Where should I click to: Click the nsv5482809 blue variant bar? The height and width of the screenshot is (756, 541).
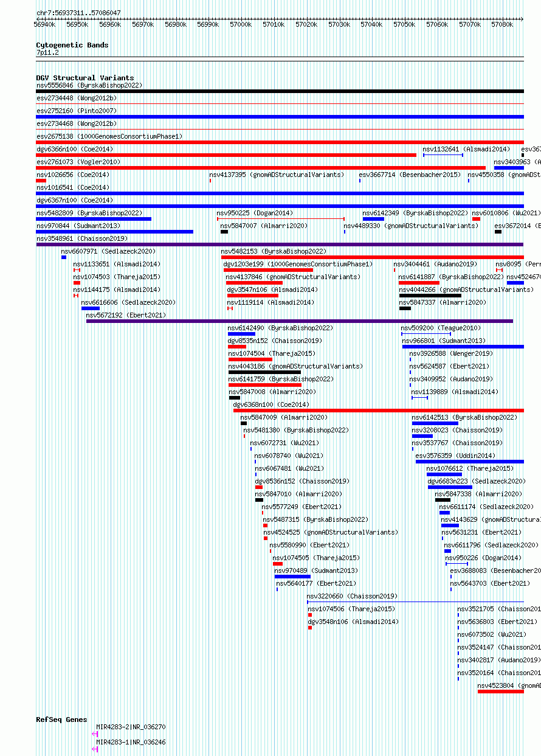point(94,219)
